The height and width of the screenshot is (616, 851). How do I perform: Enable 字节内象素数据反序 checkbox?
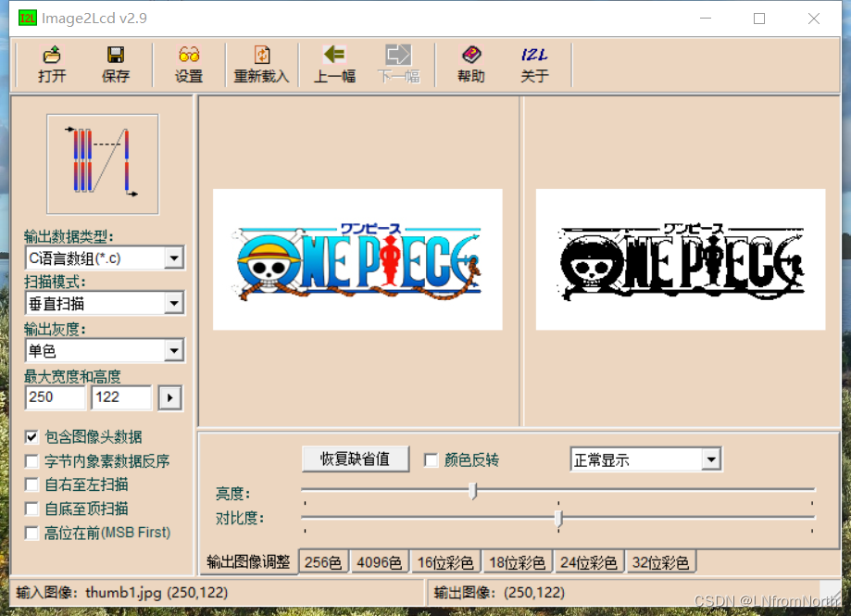[x=31, y=461]
